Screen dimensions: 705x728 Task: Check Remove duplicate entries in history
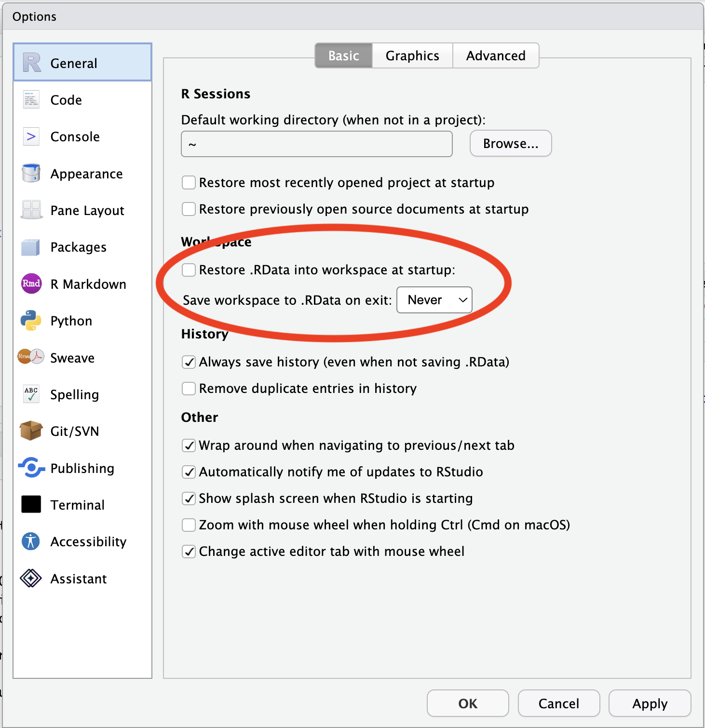pyautogui.click(x=189, y=389)
